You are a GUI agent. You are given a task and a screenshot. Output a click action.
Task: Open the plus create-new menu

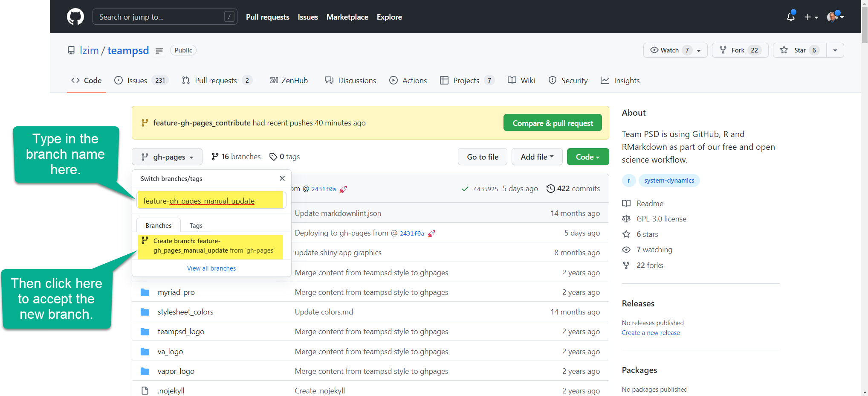click(x=811, y=17)
